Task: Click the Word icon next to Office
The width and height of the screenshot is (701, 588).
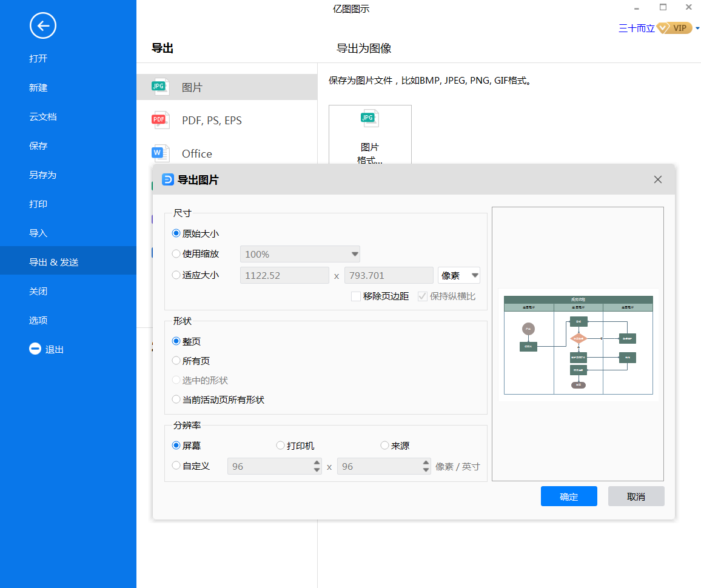Action: [159, 153]
